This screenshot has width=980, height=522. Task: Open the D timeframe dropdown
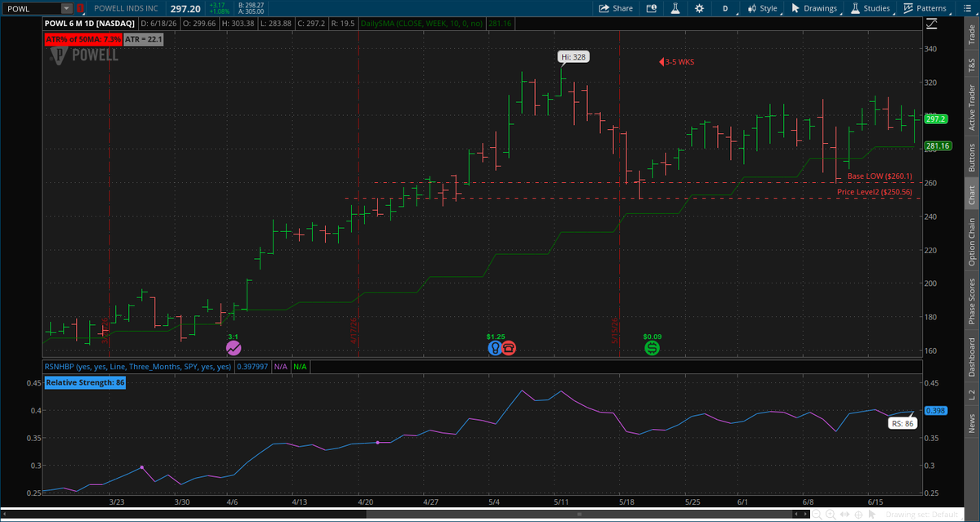725,8
